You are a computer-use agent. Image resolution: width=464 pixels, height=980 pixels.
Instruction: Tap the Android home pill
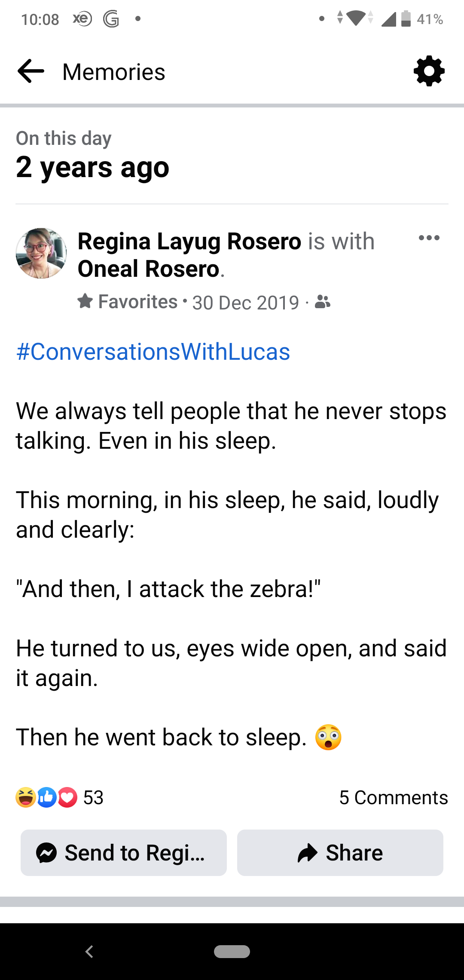[x=232, y=952]
